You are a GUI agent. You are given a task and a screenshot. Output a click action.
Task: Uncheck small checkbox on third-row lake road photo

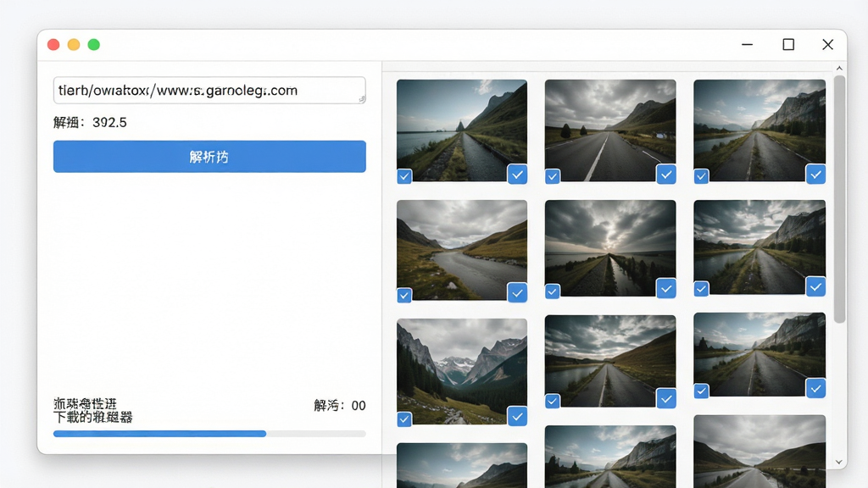553,402
